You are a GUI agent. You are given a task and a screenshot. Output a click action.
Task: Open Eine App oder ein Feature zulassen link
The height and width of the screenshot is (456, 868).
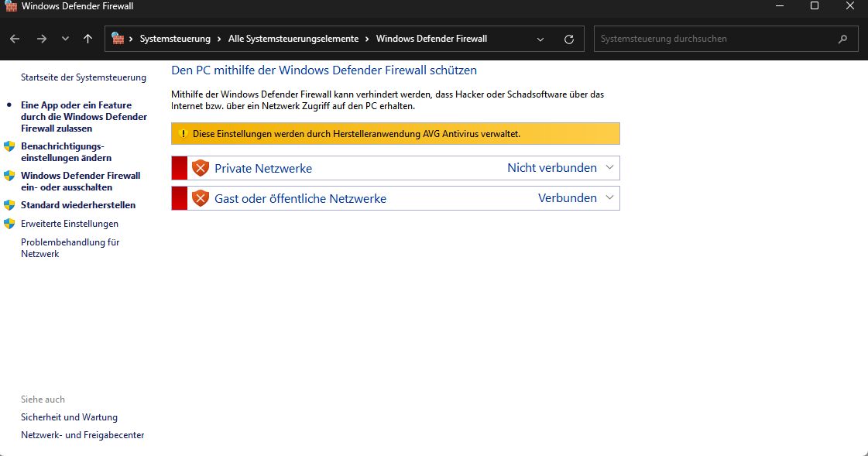click(84, 117)
